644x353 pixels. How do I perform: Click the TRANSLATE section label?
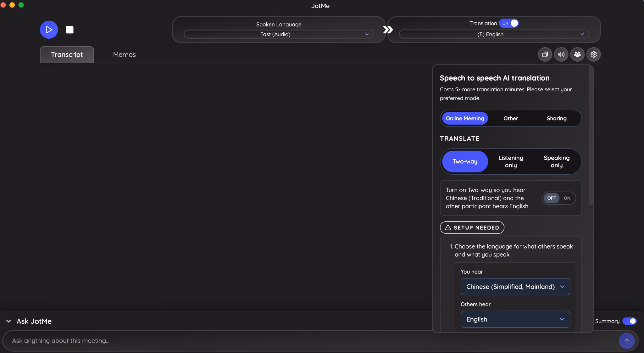pos(459,138)
